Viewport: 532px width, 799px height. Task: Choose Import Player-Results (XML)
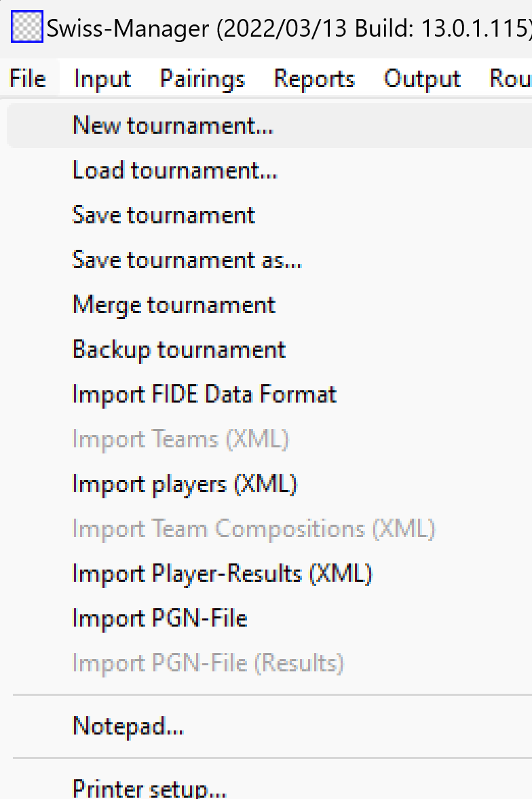(x=222, y=574)
